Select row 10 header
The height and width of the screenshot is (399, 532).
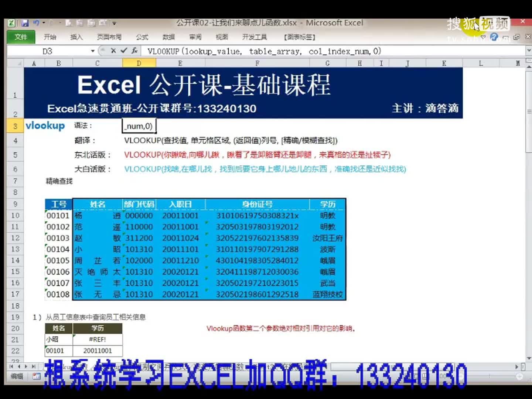point(15,215)
